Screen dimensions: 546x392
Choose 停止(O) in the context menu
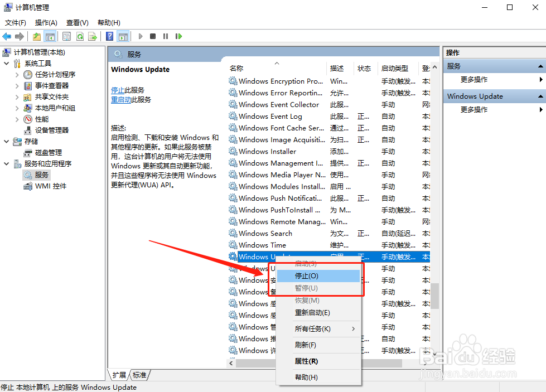click(x=318, y=276)
